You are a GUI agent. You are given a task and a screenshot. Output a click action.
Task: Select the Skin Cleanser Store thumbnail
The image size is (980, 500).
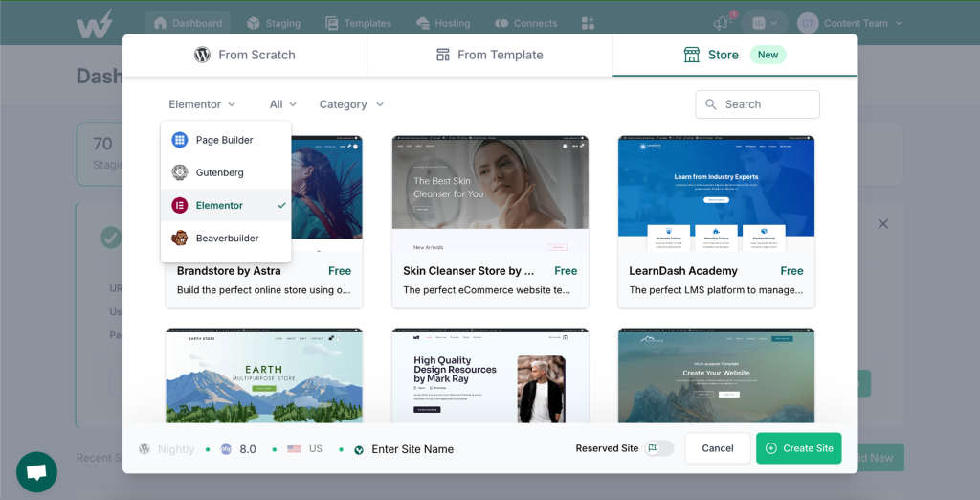[x=490, y=194]
